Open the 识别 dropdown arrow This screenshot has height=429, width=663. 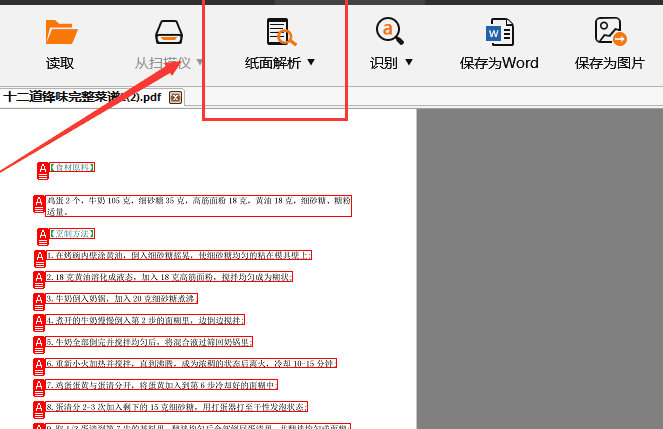[409, 63]
